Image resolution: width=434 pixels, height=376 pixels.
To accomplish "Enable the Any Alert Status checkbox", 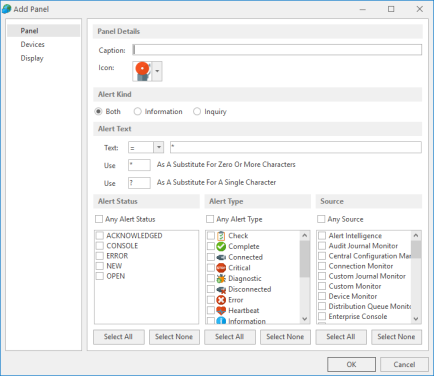I will coord(99,219).
